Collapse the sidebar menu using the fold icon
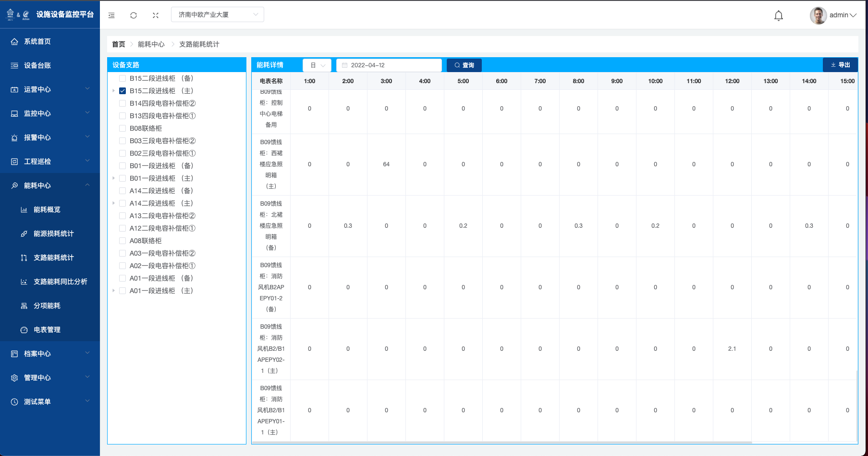Screen dimensions: 868x456 111,15
